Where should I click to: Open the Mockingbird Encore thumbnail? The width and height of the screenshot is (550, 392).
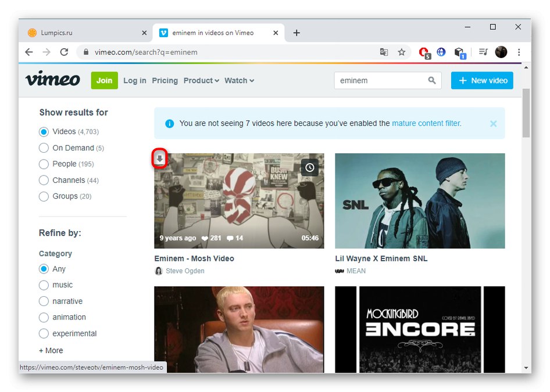420,329
